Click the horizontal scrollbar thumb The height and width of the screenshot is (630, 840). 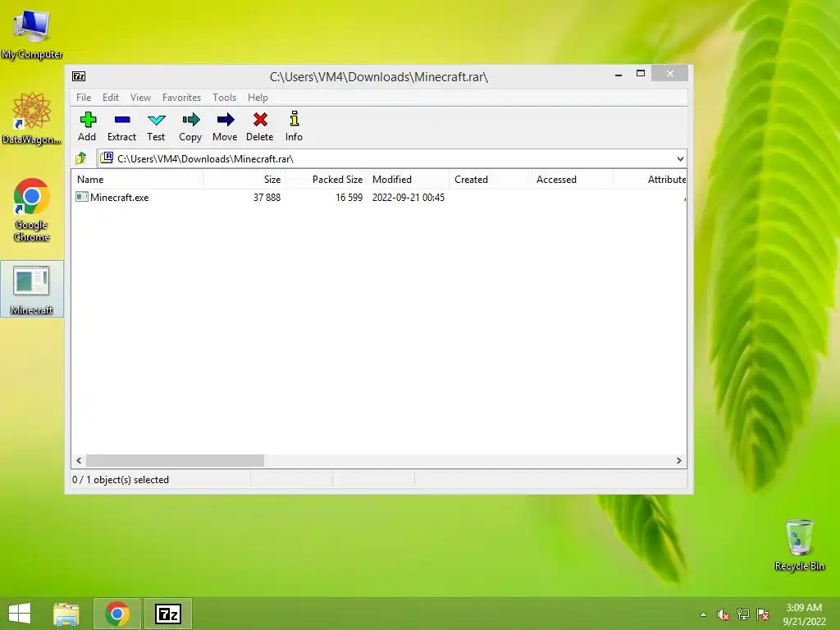click(175, 460)
